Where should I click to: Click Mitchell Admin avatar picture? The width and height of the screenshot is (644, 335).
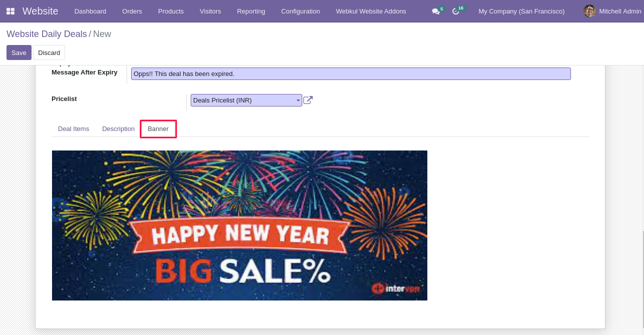(x=590, y=11)
